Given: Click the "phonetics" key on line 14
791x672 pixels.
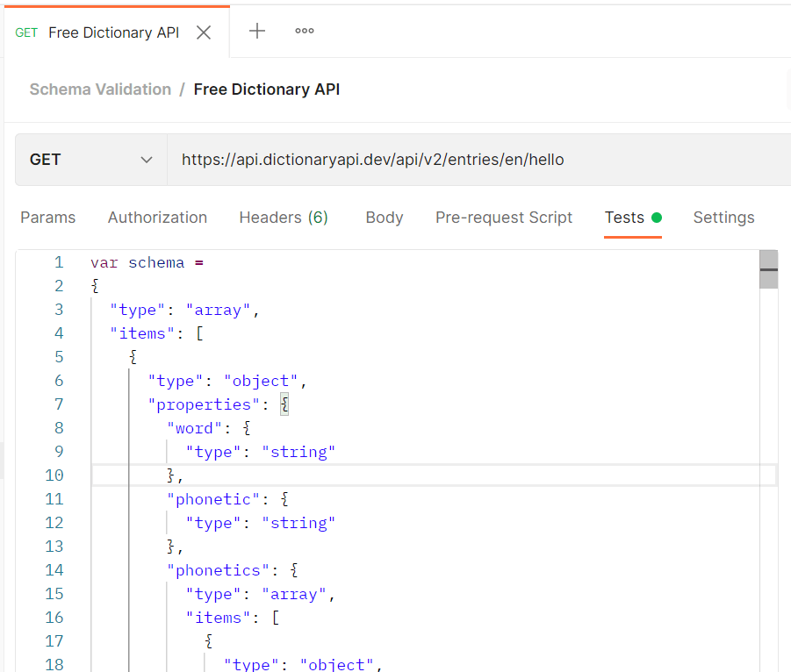Looking at the screenshot, I should click(x=218, y=570).
